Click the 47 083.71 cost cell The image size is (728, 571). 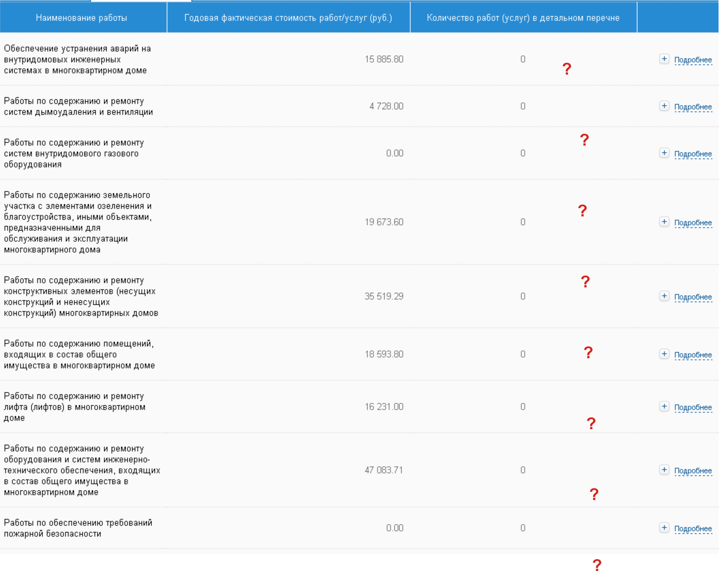coord(384,470)
